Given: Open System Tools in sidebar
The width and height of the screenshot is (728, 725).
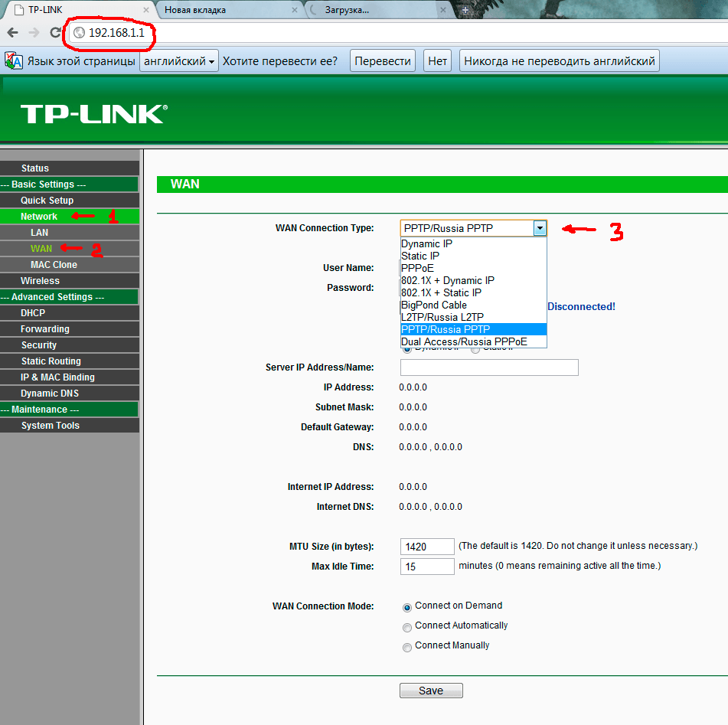Looking at the screenshot, I should coord(70,426).
